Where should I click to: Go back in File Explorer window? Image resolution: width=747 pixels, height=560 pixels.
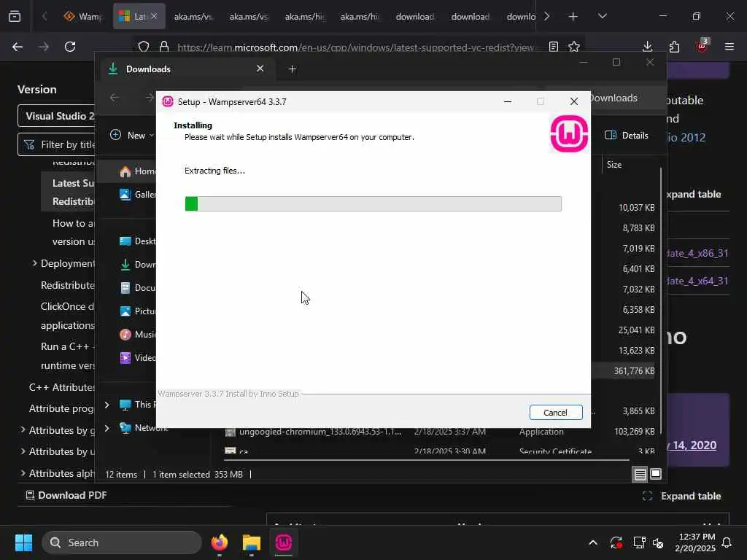pyautogui.click(x=115, y=98)
